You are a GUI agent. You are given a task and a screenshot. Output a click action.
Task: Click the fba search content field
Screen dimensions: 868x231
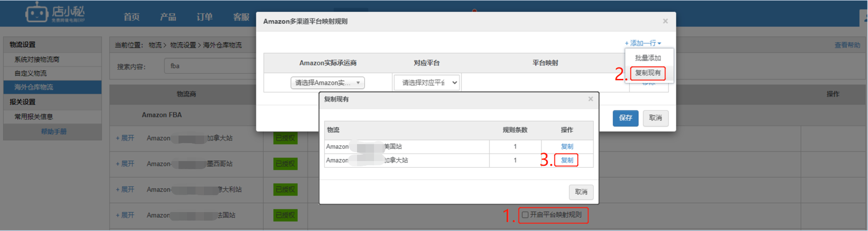(x=210, y=66)
